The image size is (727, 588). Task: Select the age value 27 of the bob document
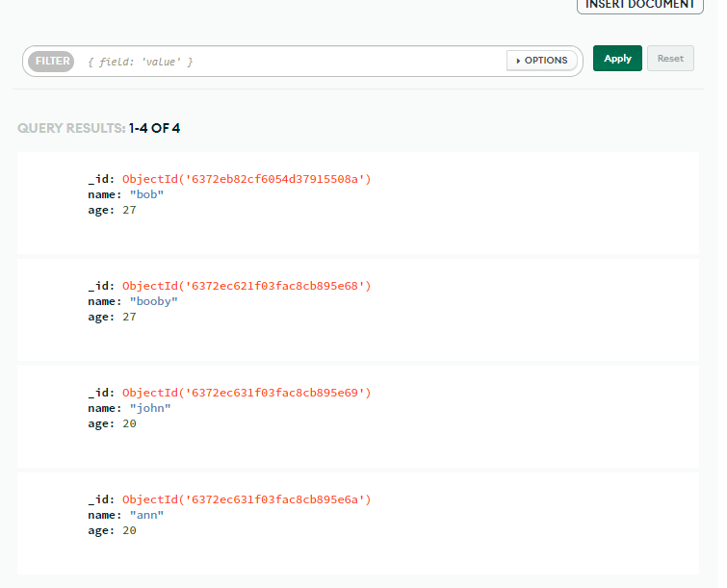[129, 210]
